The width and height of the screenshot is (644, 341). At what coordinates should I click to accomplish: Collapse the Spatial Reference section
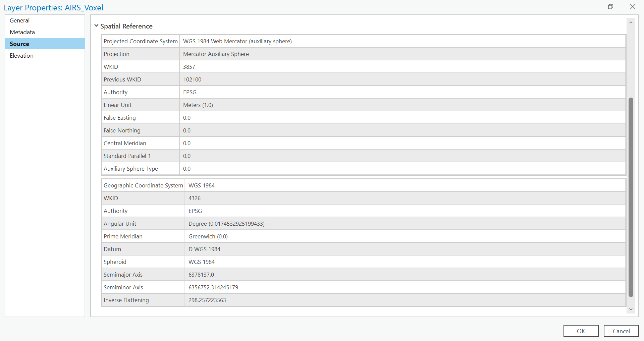click(x=96, y=26)
